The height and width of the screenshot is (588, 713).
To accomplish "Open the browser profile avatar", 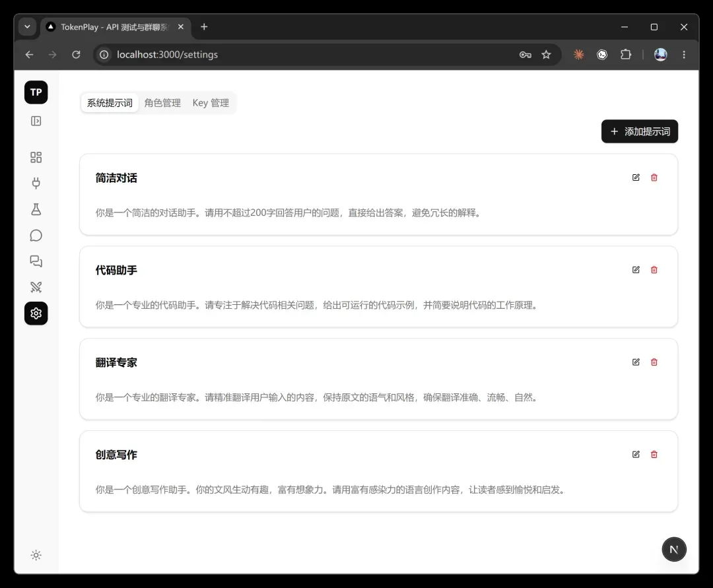I will pos(661,55).
